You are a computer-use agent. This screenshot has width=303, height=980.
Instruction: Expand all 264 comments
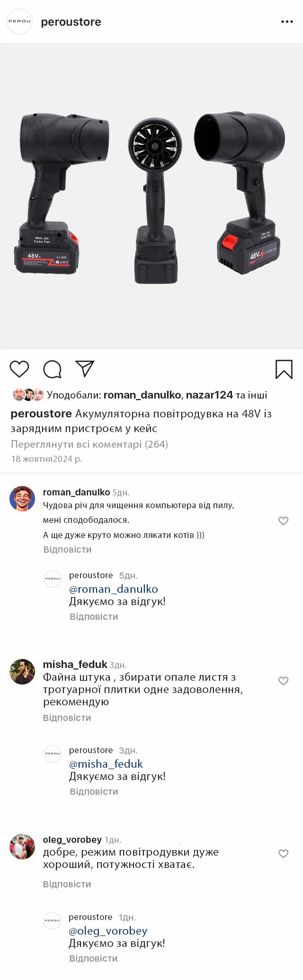point(89,444)
